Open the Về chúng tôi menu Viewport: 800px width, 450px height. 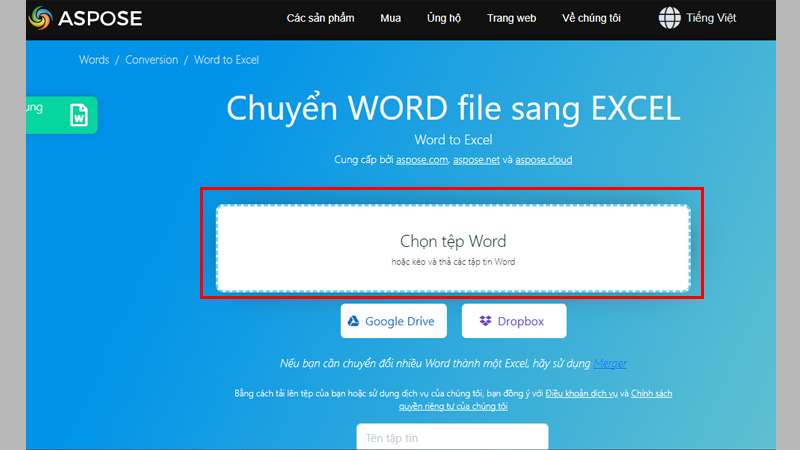591,18
